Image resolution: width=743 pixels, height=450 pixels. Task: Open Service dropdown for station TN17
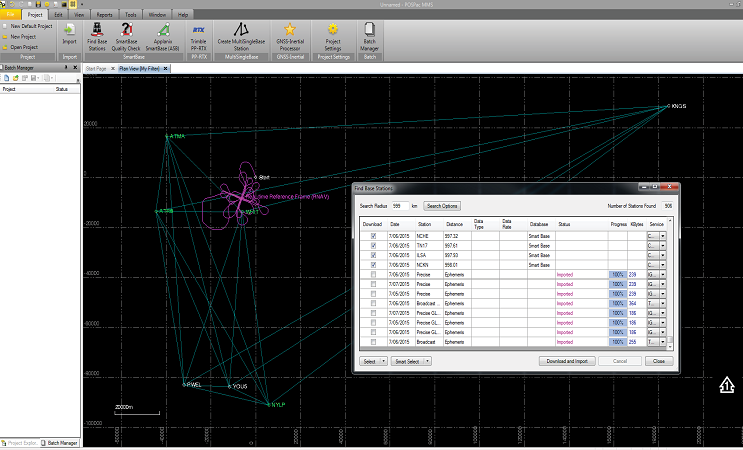pyautogui.click(x=663, y=246)
